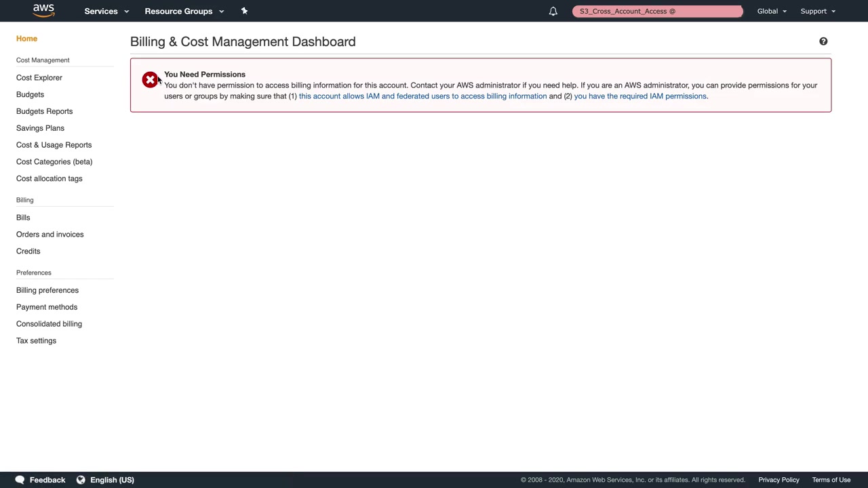This screenshot has width=868, height=488.
Task: Open the help question-mark icon
Action: pyautogui.click(x=823, y=41)
